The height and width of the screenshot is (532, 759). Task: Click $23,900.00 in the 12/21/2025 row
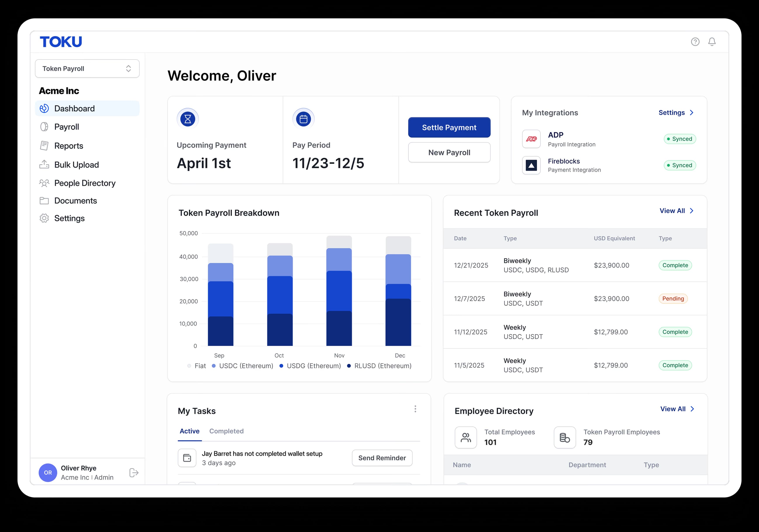click(612, 265)
